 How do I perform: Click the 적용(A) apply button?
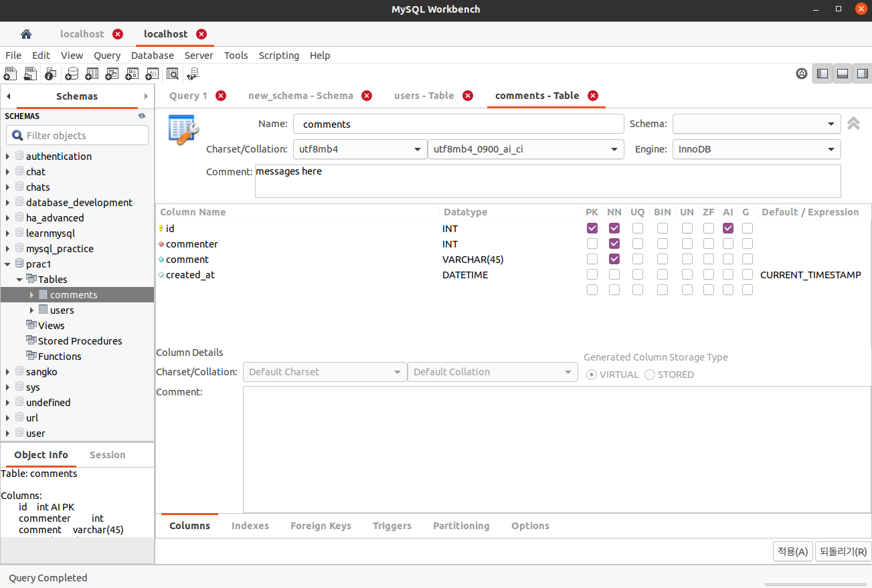(792, 551)
